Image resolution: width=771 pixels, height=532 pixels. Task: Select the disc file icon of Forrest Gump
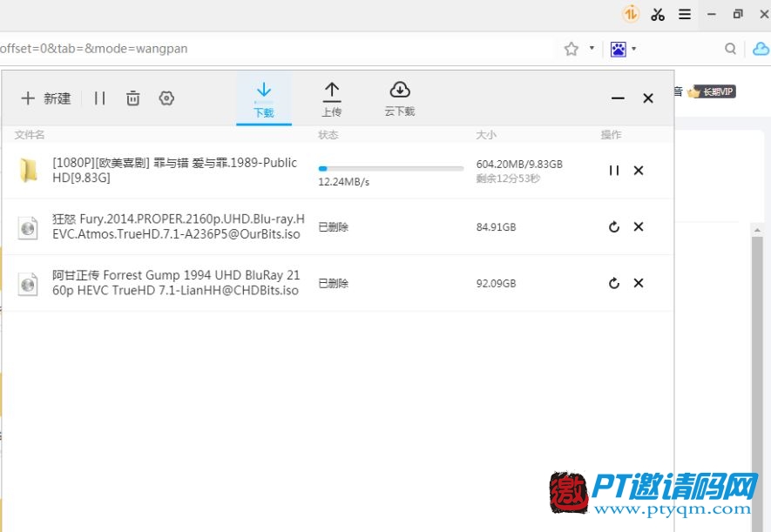[28, 284]
